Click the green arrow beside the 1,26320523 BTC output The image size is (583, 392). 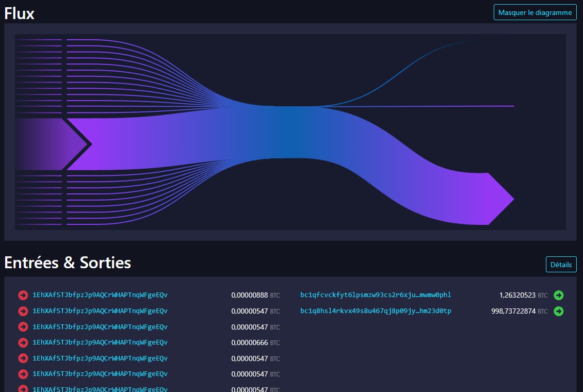pos(558,295)
